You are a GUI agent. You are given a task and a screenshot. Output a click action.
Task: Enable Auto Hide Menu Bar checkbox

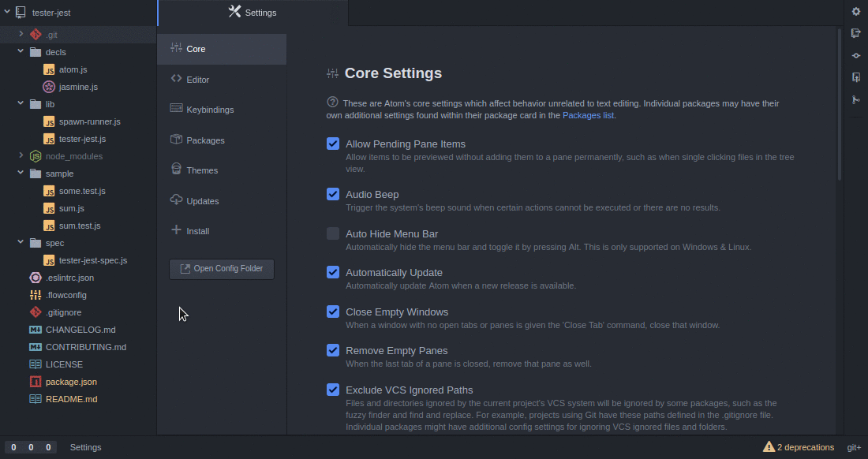click(x=333, y=233)
